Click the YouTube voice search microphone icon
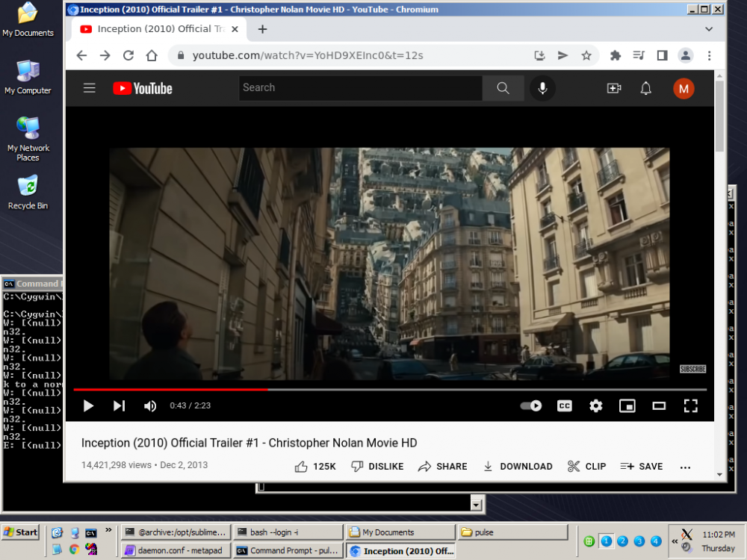The width and height of the screenshot is (747, 560). click(542, 88)
